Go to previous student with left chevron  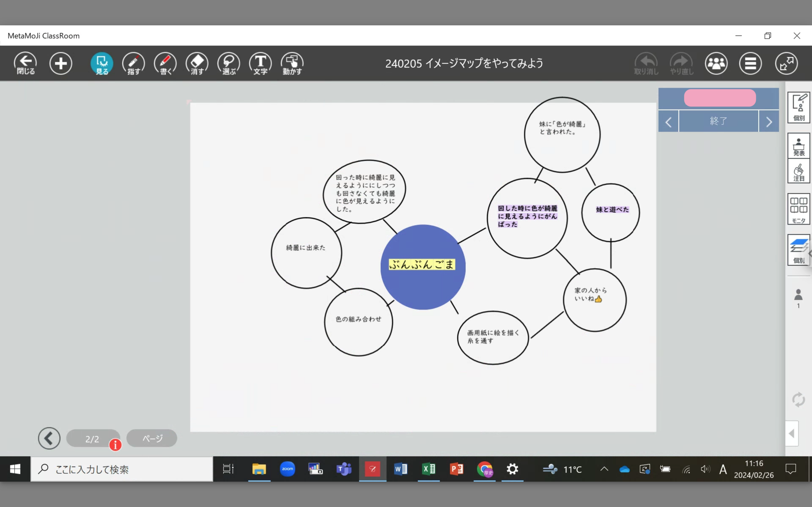point(668,122)
